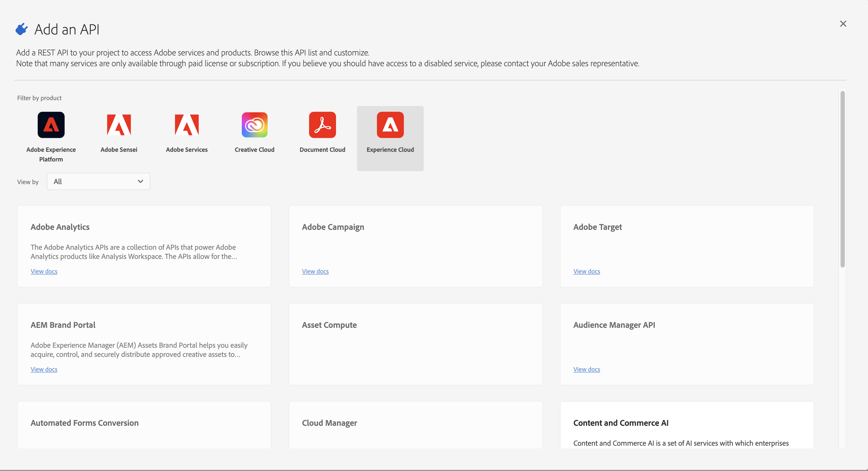868x471 pixels.
Task: Open View docs for AEM Brand Portal
Action: pos(44,369)
